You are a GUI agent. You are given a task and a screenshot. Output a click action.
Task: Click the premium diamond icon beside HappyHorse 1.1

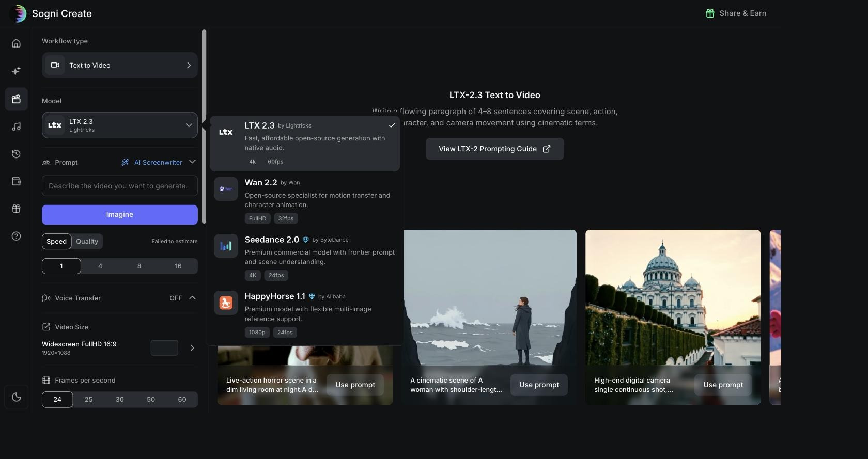point(312,296)
